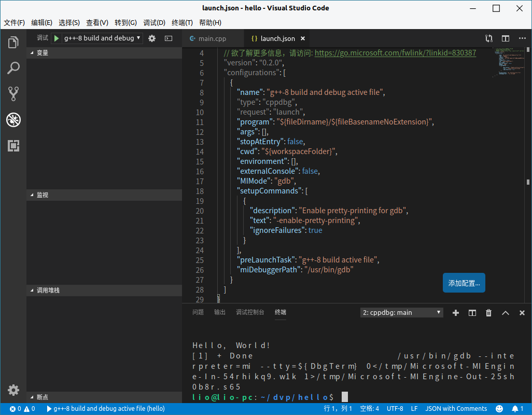Open the Source Control view

[x=13, y=93]
